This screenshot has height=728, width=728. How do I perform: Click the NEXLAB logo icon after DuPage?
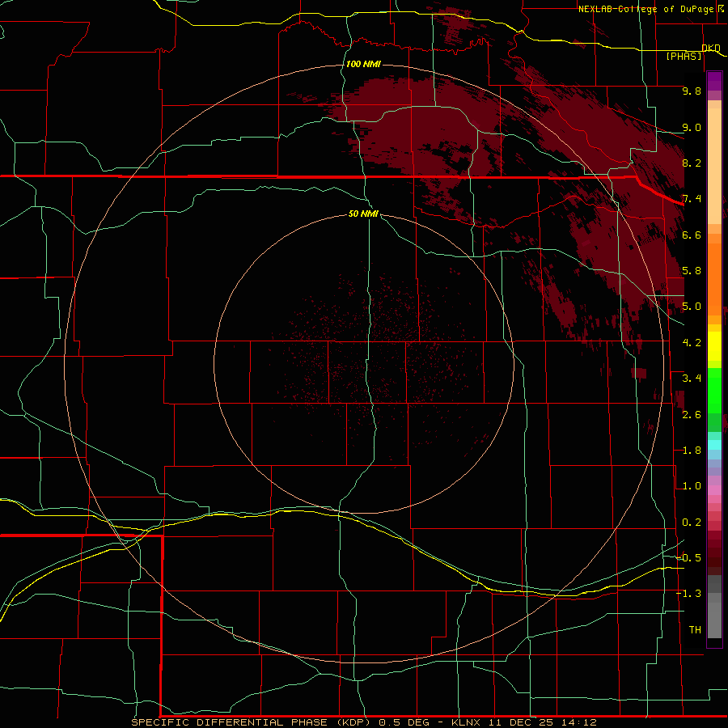point(721,9)
